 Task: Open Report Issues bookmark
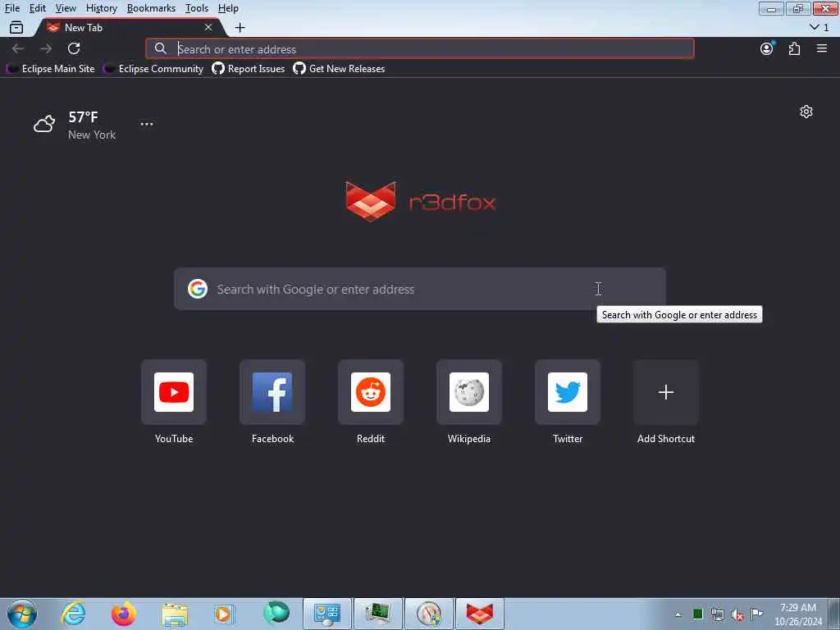click(249, 69)
